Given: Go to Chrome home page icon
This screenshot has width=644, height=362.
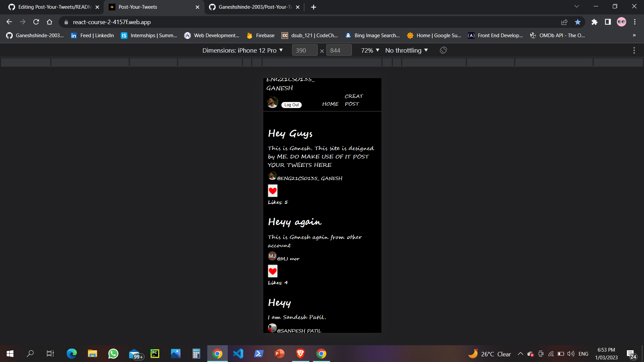Looking at the screenshot, I should pos(50,22).
